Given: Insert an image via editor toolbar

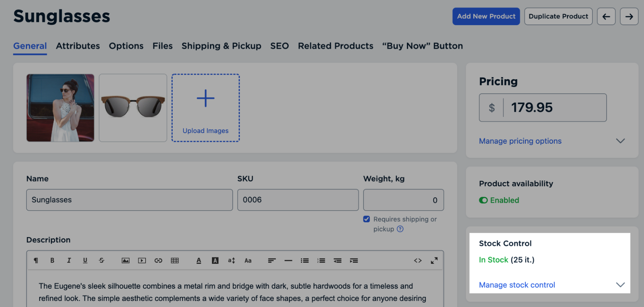Looking at the screenshot, I should 125,261.
